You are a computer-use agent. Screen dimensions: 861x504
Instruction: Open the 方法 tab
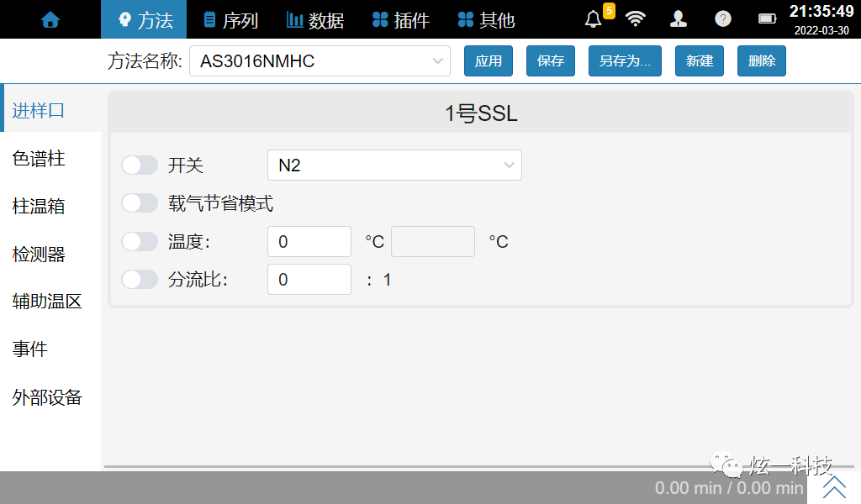pyautogui.click(x=144, y=20)
